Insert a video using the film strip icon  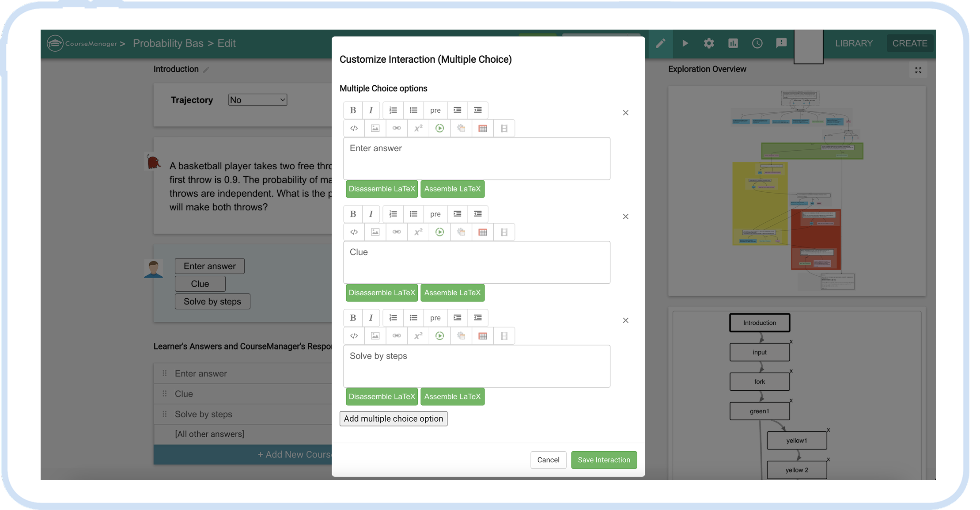(x=504, y=128)
